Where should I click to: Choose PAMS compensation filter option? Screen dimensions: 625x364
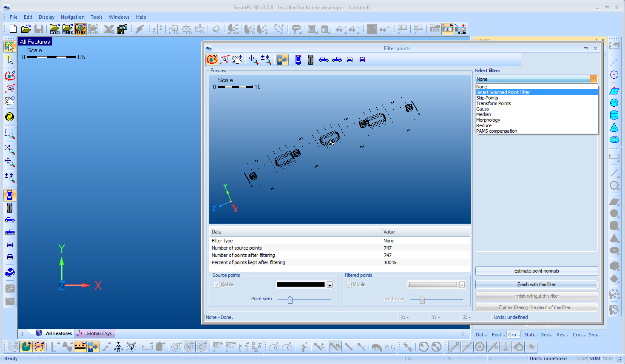tap(537, 131)
